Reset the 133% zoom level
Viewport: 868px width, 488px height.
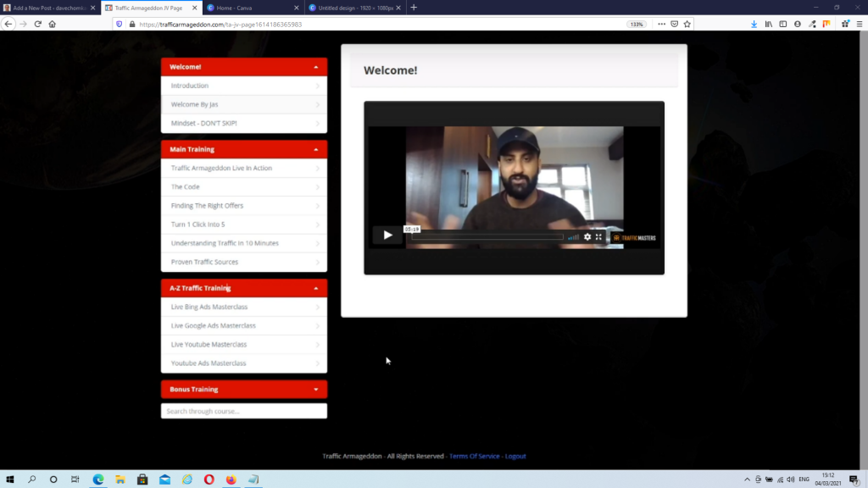click(x=637, y=25)
